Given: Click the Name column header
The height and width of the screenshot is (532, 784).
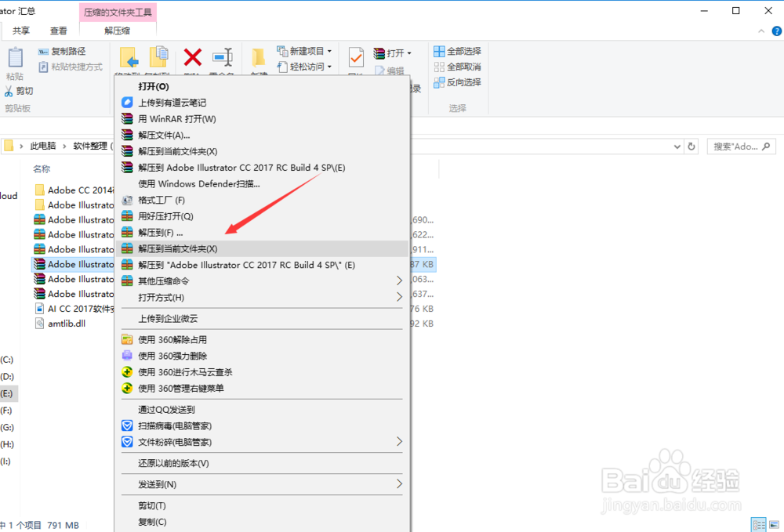Looking at the screenshot, I should click(x=42, y=168).
